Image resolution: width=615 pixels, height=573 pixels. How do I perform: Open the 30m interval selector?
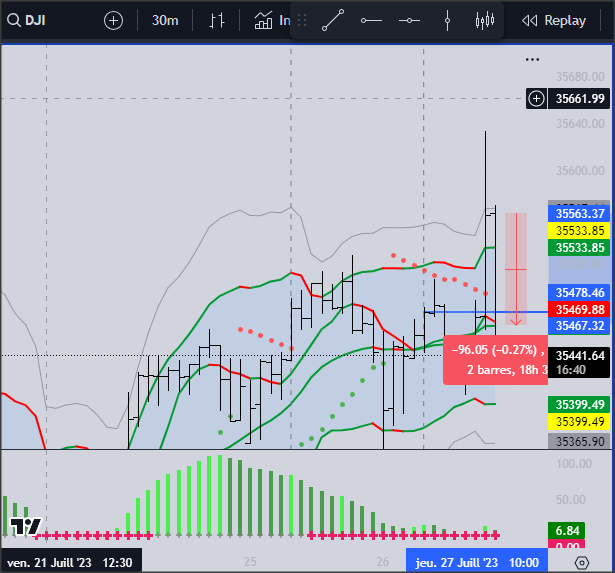pos(165,20)
